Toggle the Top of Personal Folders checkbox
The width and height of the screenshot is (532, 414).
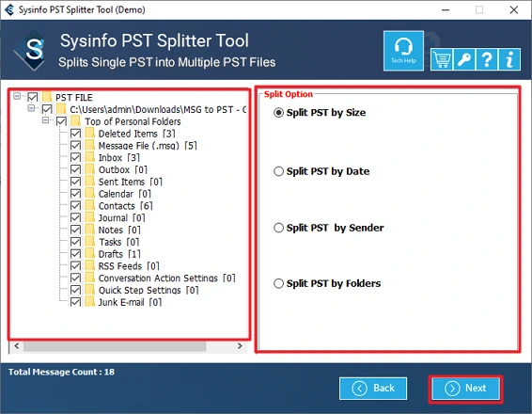coord(61,121)
